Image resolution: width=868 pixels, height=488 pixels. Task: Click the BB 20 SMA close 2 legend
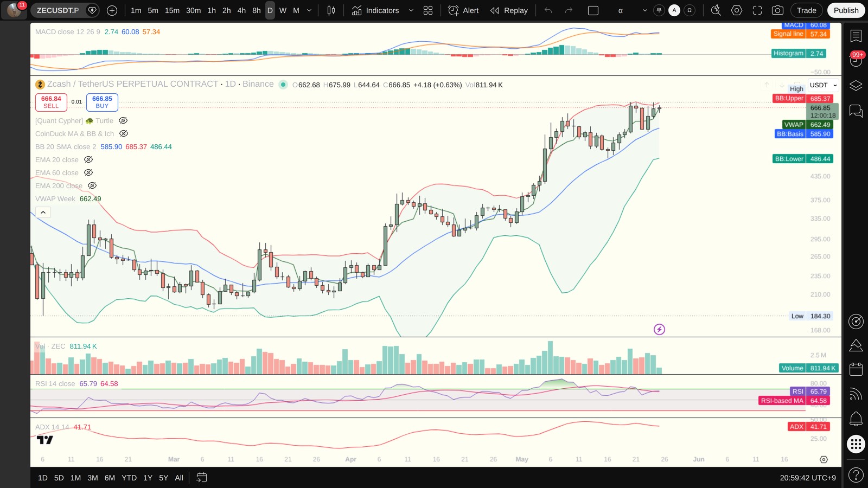[x=66, y=146]
